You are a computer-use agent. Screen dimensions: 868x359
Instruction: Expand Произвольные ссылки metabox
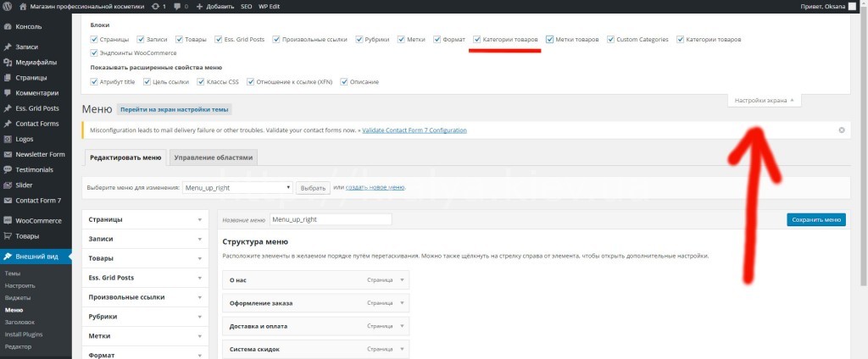point(200,297)
